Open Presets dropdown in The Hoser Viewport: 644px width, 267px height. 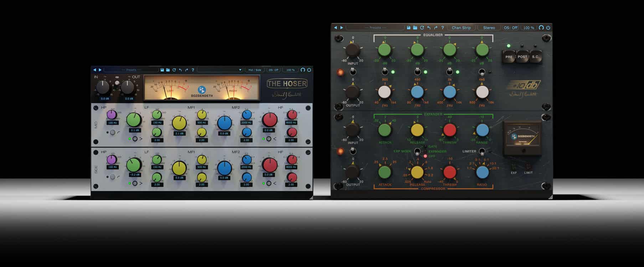tap(131, 70)
